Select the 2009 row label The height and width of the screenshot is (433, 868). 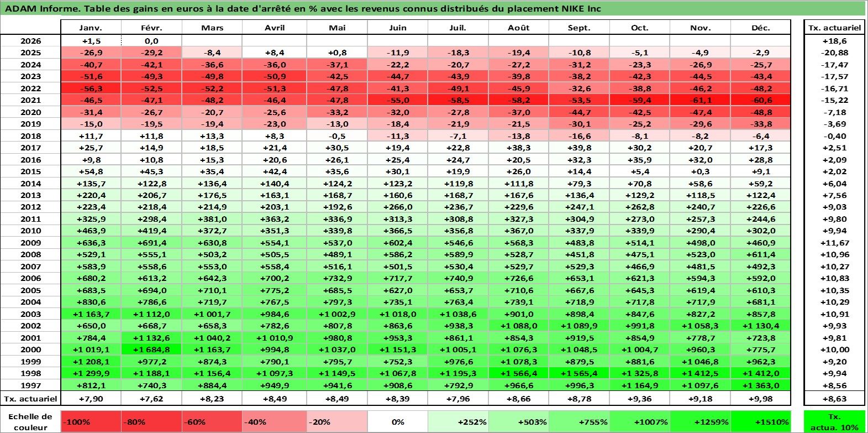30,243
